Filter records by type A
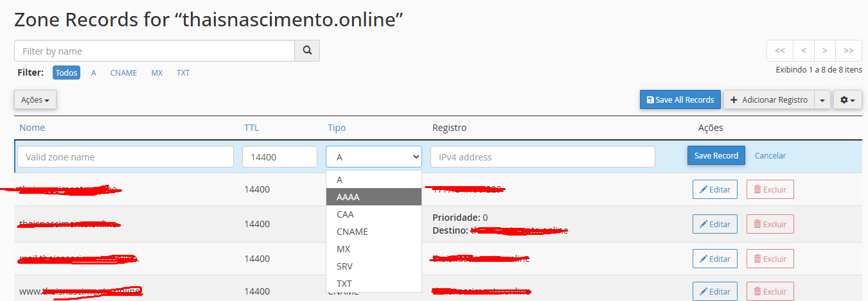 [x=94, y=73]
